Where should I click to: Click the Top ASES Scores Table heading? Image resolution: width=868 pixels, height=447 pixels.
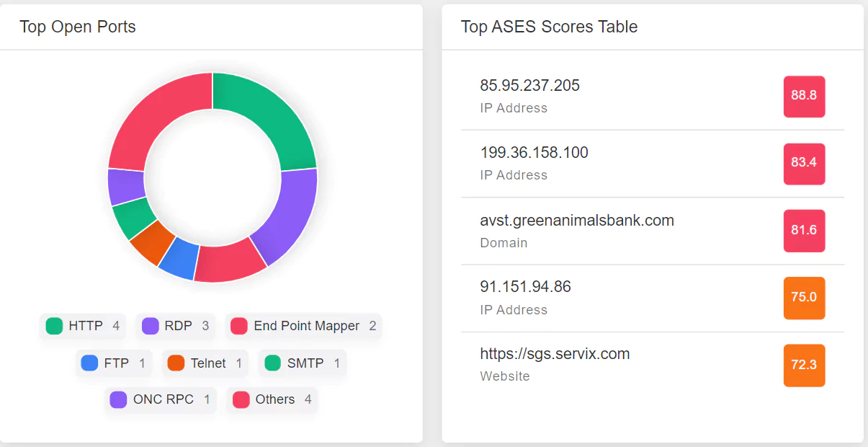point(549,27)
